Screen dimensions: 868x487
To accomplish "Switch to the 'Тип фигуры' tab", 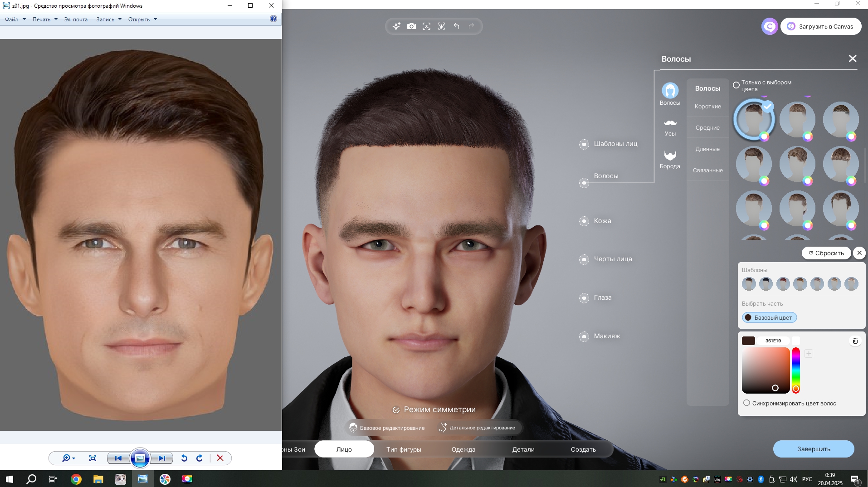I will [x=404, y=449].
